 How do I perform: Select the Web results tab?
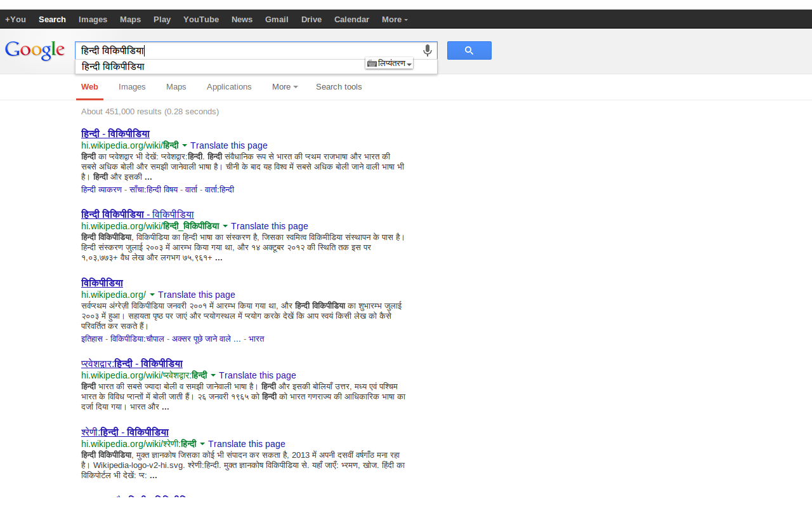pyautogui.click(x=89, y=87)
